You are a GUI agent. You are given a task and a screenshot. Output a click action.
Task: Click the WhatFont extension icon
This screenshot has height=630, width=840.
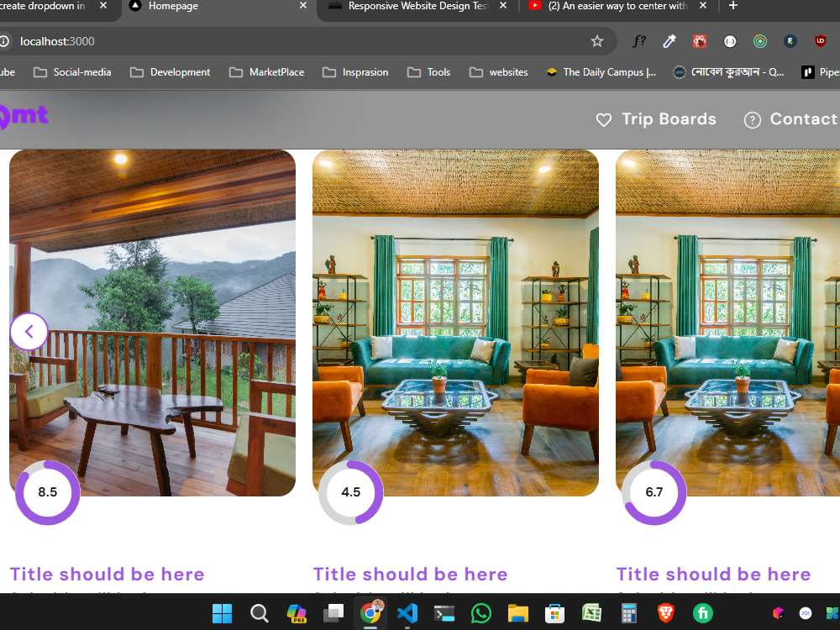coord(639,40)
